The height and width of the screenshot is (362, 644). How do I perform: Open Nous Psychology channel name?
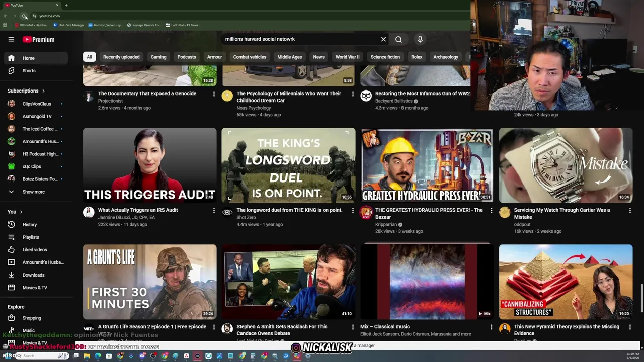pyautogui.click(x=254, y=108)
